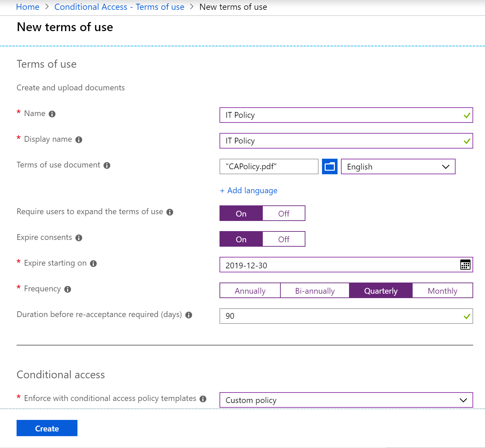Screen dimensions: 485x448
Task: Expand the English language dropdown
Action: coord(398,167)
